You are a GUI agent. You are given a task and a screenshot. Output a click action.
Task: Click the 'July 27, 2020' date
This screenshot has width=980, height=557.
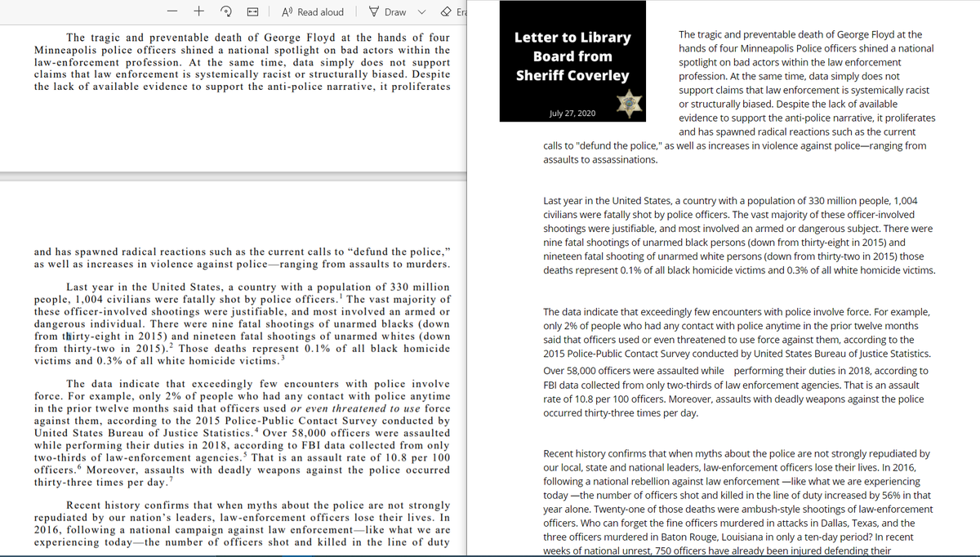coord(572,113)
